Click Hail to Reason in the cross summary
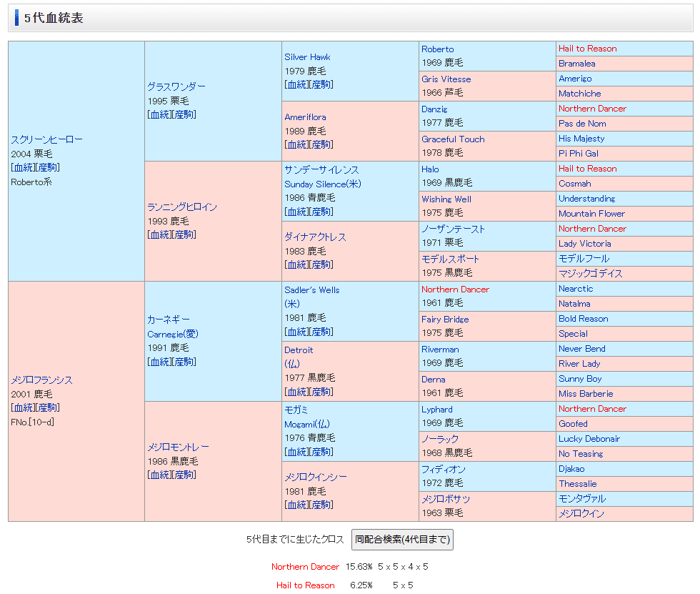 [x=306, y=585]
